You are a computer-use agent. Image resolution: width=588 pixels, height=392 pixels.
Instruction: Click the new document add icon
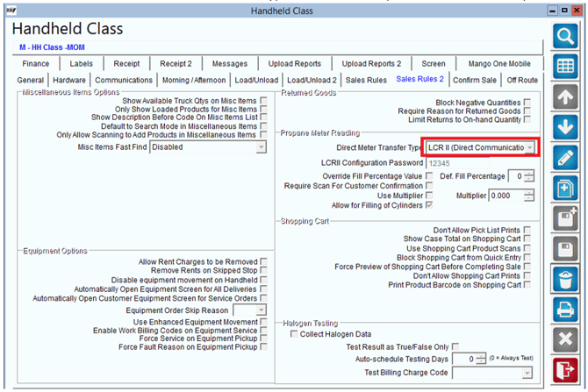click(x=565, y=189)
